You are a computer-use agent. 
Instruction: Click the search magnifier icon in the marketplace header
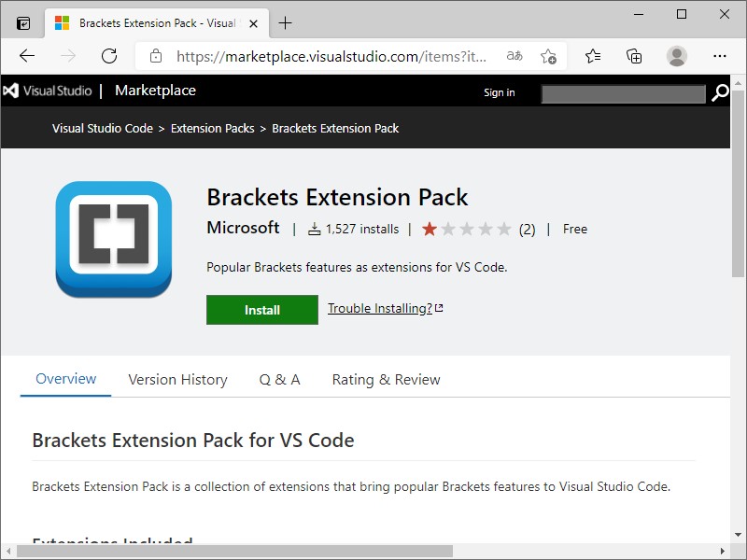tap(719, 93)
